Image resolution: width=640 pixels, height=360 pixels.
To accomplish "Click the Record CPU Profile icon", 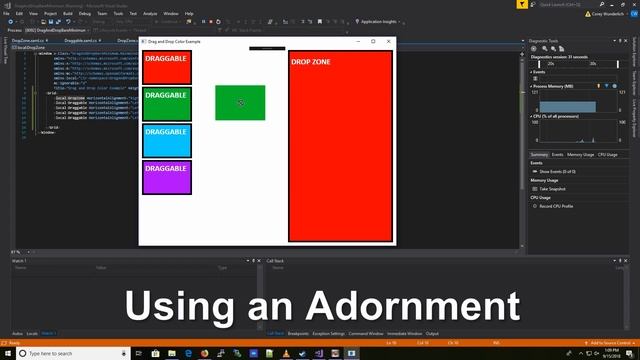I will 535,206.
